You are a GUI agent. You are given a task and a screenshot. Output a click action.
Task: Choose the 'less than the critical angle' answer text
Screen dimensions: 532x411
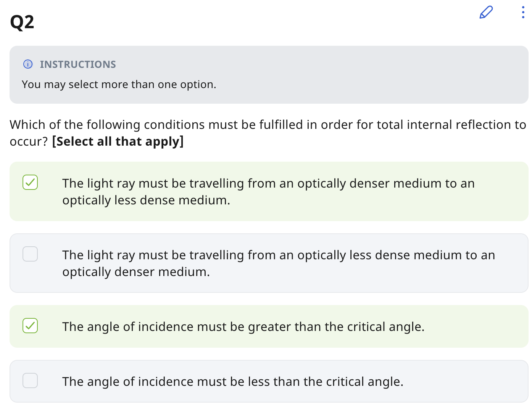pyautogui.click(x=232, y=382)
